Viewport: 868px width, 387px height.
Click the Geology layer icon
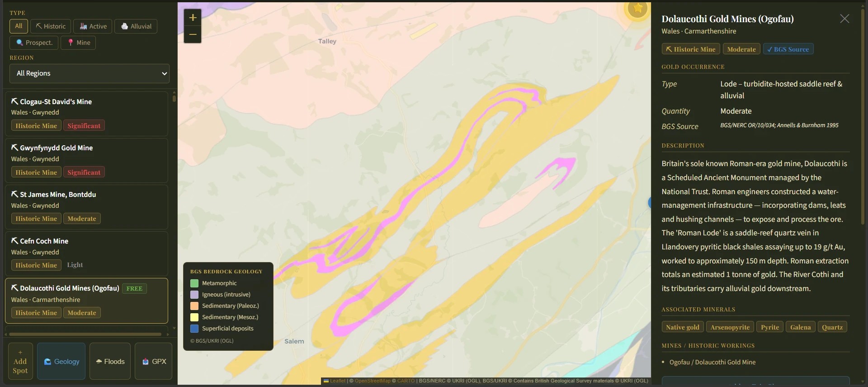click(x=47, y=362)
